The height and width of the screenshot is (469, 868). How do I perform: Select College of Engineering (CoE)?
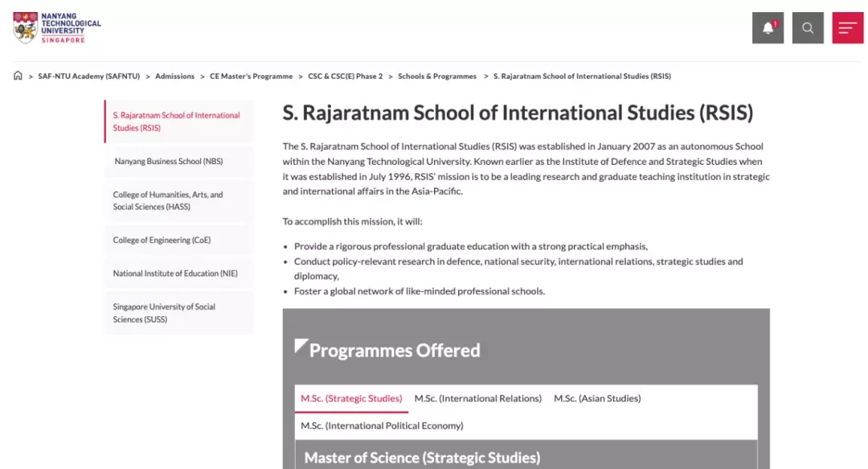(179, 240)
